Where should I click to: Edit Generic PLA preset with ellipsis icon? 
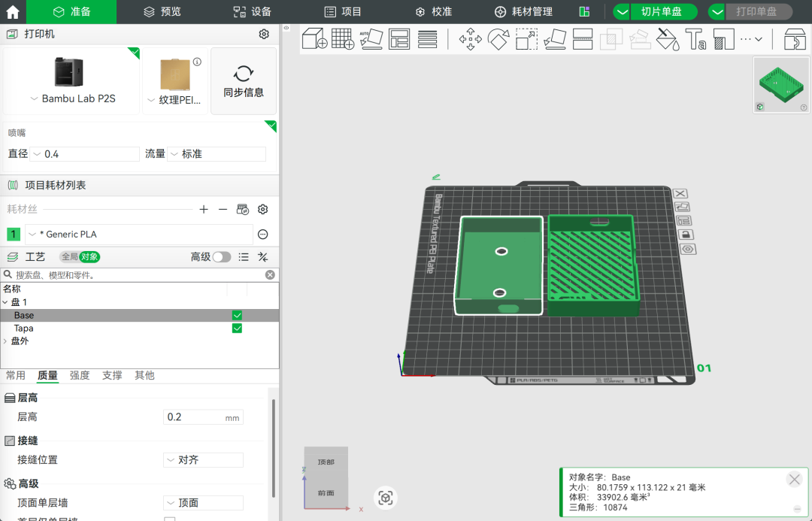coord(263,234)
